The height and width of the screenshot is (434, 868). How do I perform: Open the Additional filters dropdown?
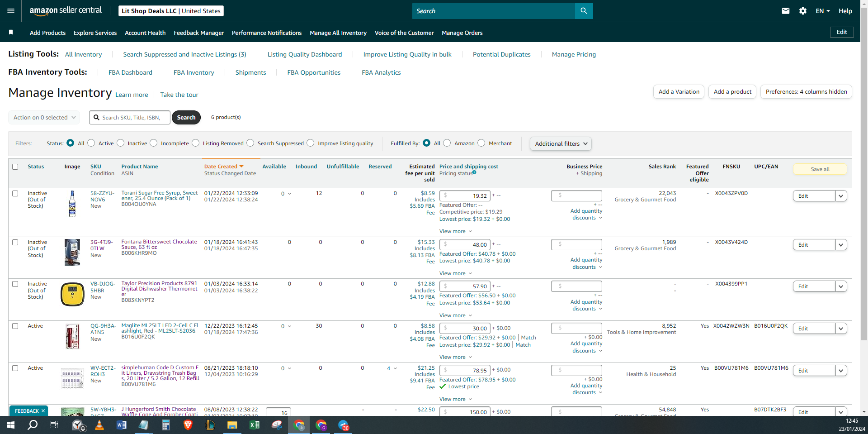coord(561,143)
